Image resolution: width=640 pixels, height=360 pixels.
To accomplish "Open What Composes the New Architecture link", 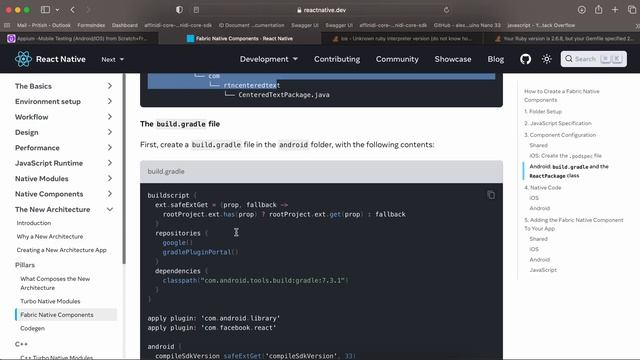I will click(55, 283).
